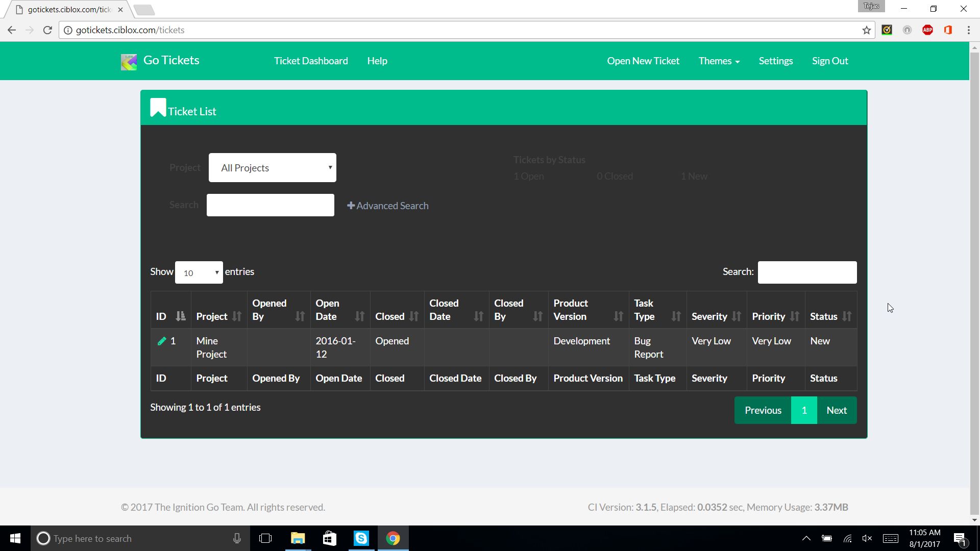Open the All Projects dropdown
The image size is (980, 551).
point(272,168)
